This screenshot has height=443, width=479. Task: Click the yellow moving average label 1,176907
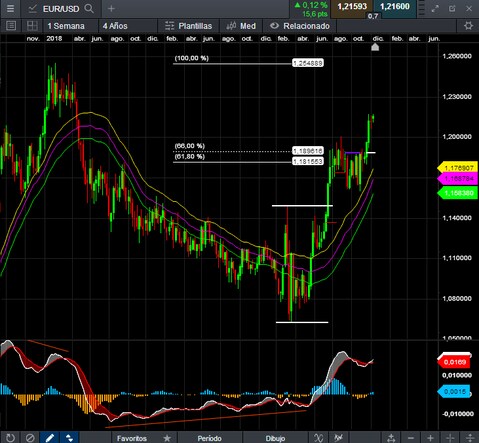click(458, 168)
